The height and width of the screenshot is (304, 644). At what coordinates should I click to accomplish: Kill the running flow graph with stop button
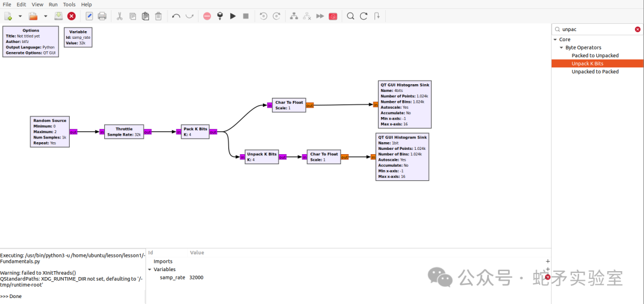(x=246, y=16)
